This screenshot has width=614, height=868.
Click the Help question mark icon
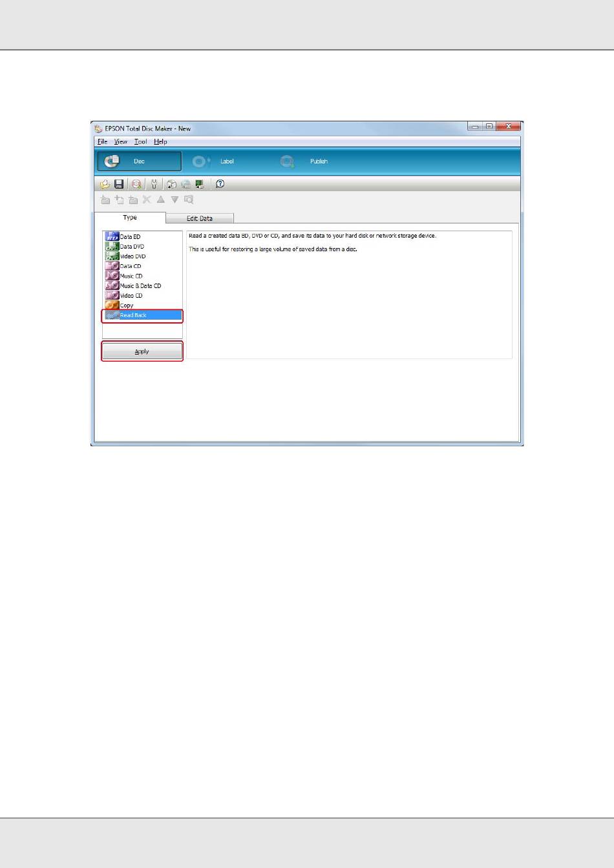[220, 184]
